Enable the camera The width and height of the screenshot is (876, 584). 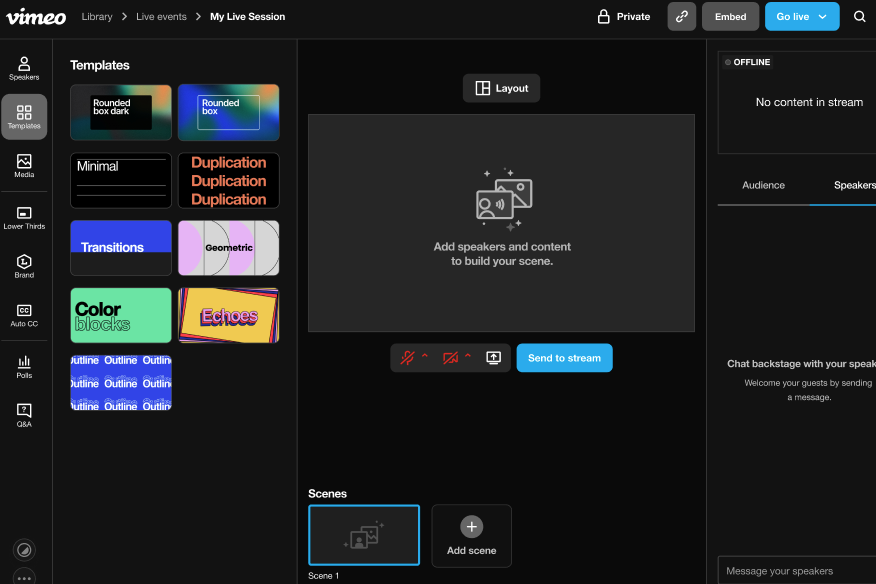450,357
